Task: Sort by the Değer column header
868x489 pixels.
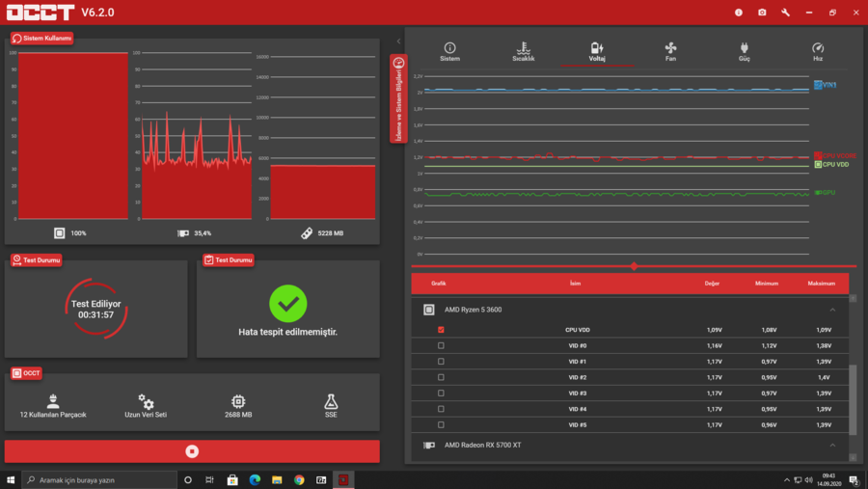Action: (x=712, y=283)
